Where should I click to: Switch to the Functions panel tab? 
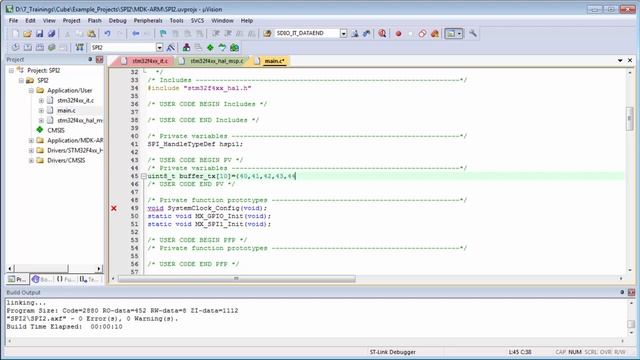65,279
